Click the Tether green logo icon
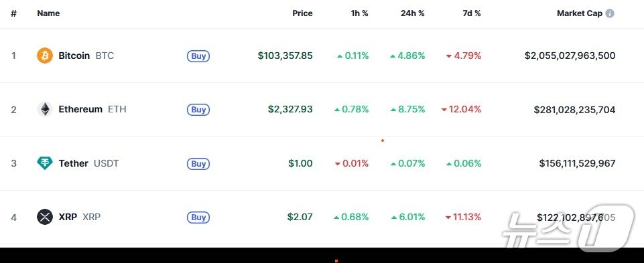This screenshot has height=263, width=644. coord(45,163)
